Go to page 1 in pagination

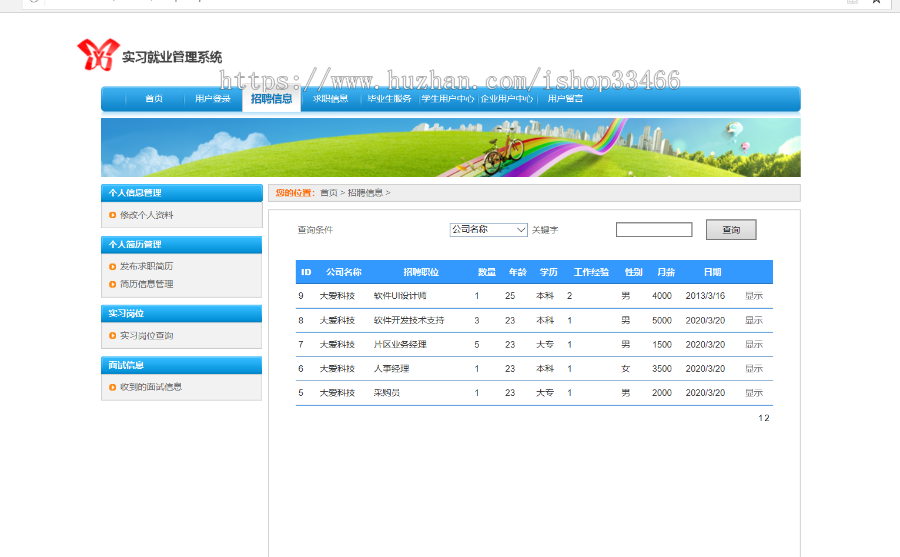[x=761, y=418]
